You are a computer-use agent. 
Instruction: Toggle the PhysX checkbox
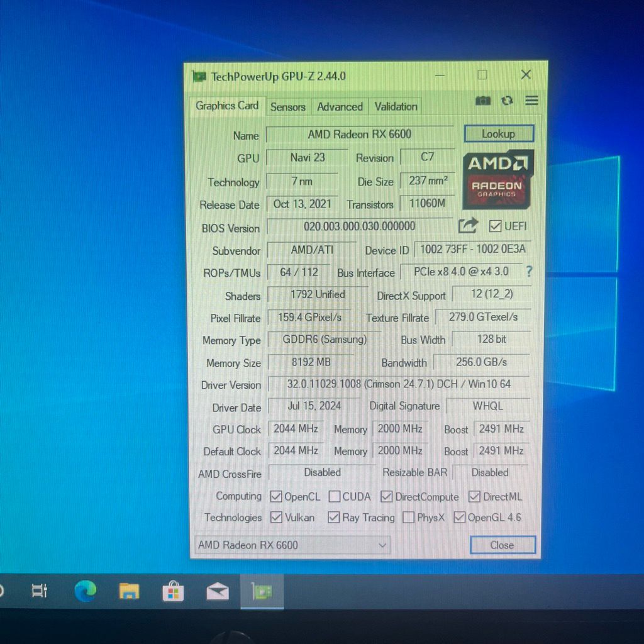(x=408, y=518)
